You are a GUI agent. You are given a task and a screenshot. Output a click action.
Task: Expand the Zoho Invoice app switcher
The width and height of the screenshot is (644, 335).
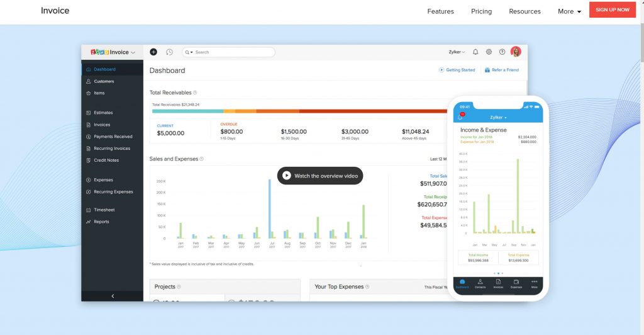tap(133, 53)
